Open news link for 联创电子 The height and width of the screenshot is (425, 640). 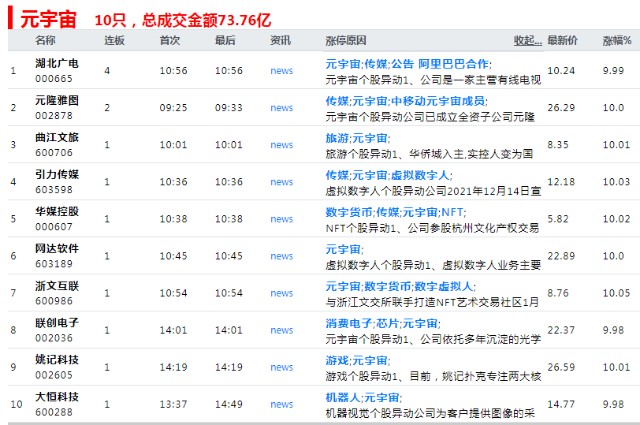(x=282, y=330)
